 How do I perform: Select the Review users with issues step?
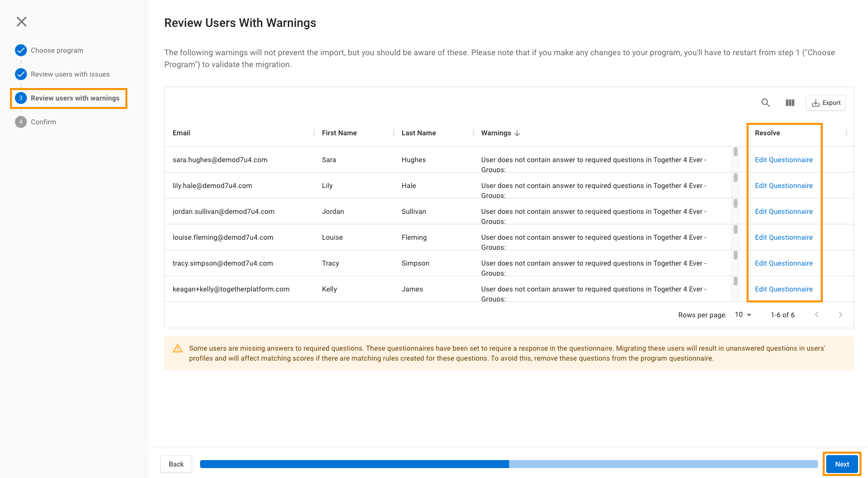click(70, 74)
